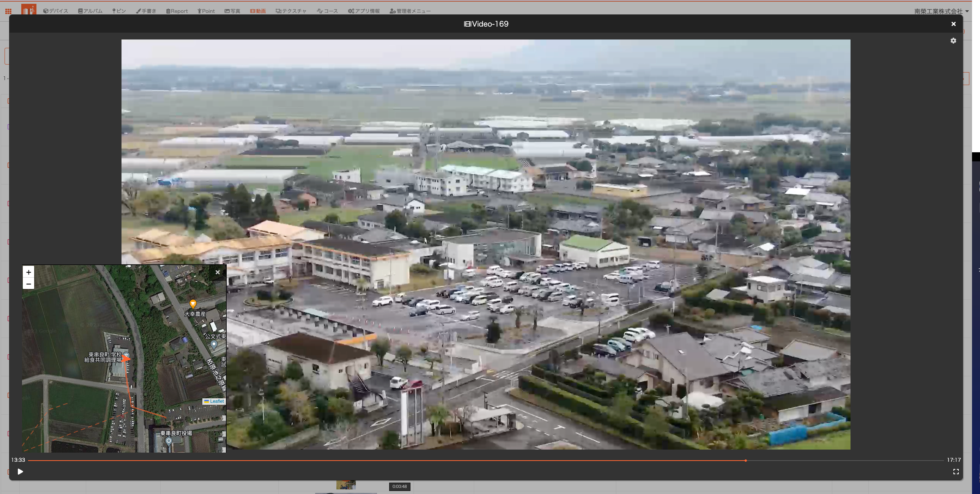Viewport: 980px width, 494px height.
Task: Click the orange 大幸農産 map marker
Action: click(x=193, y=304)
